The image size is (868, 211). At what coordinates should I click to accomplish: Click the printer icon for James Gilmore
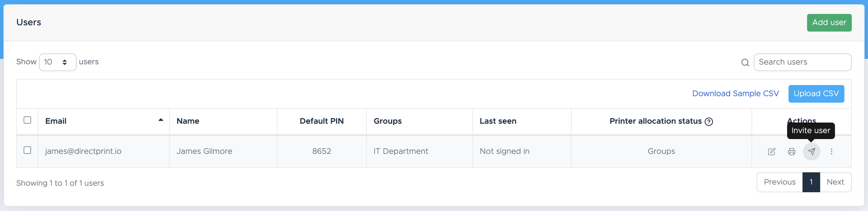[791, 152]
